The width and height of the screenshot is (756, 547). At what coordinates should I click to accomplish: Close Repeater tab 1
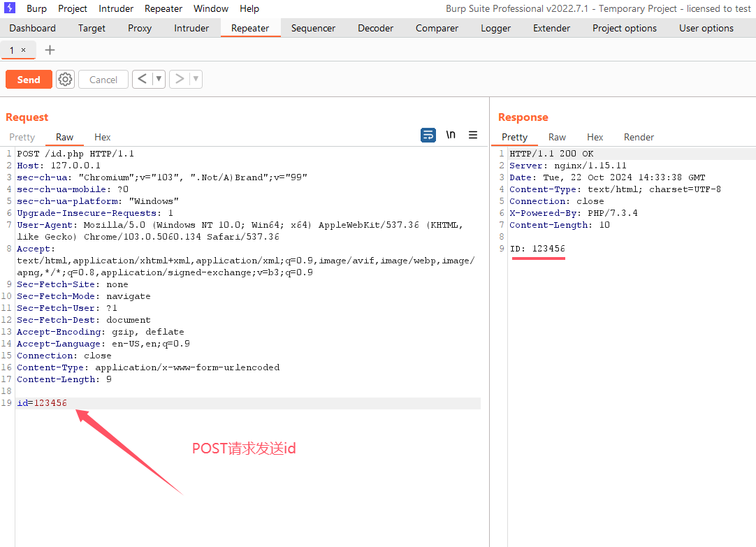coord(23,50)
